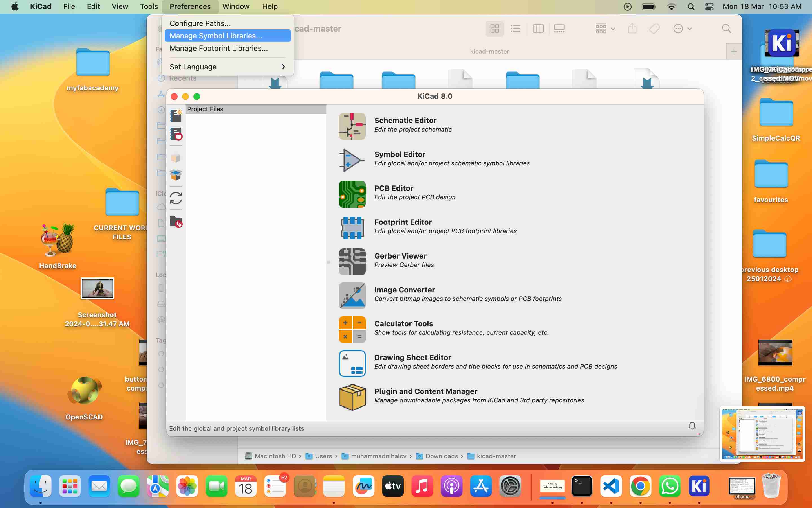Select the myfabacademy desktop folder
Image resolution: width=812 pixels, height=508 pixels.
(x=92, y=69)
